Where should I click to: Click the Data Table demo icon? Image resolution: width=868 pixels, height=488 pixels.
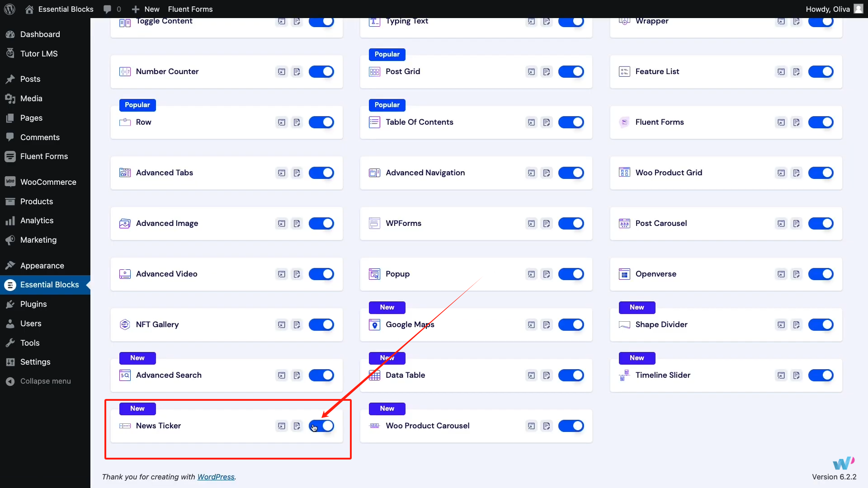[x=531, y=375]
